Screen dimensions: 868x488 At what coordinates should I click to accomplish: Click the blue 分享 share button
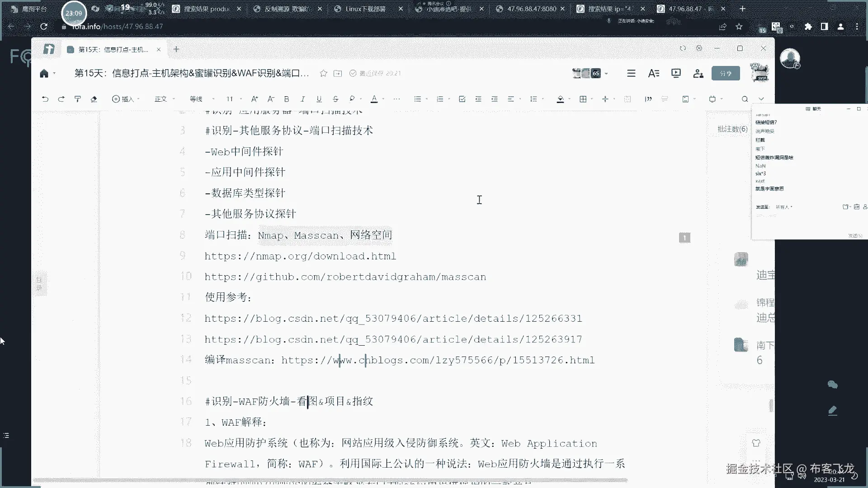click(726, 73)
